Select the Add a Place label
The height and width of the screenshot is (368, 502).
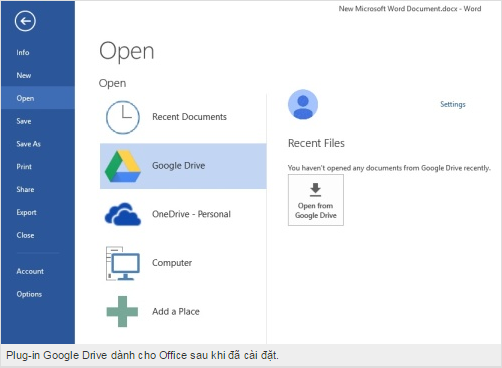[176, 311]
